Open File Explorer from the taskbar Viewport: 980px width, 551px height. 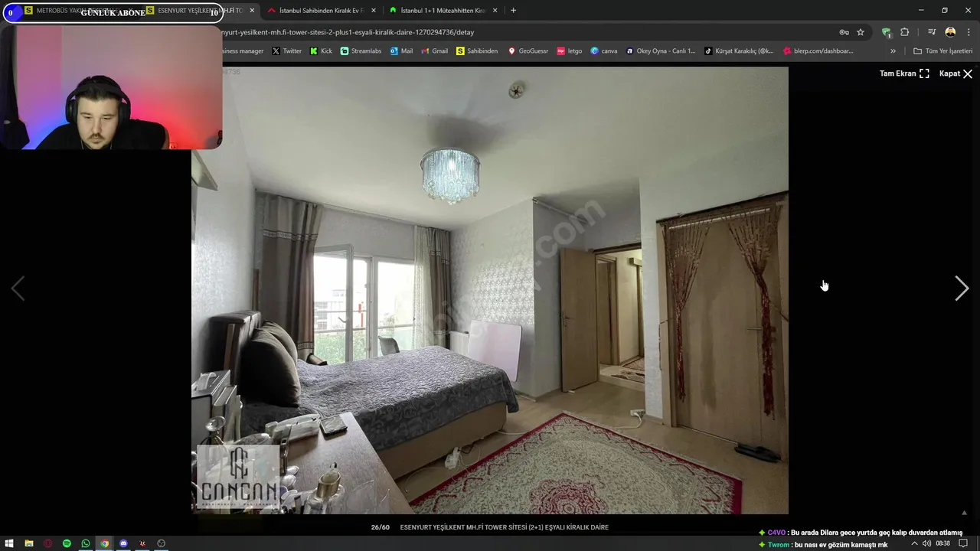click(29, 543)
